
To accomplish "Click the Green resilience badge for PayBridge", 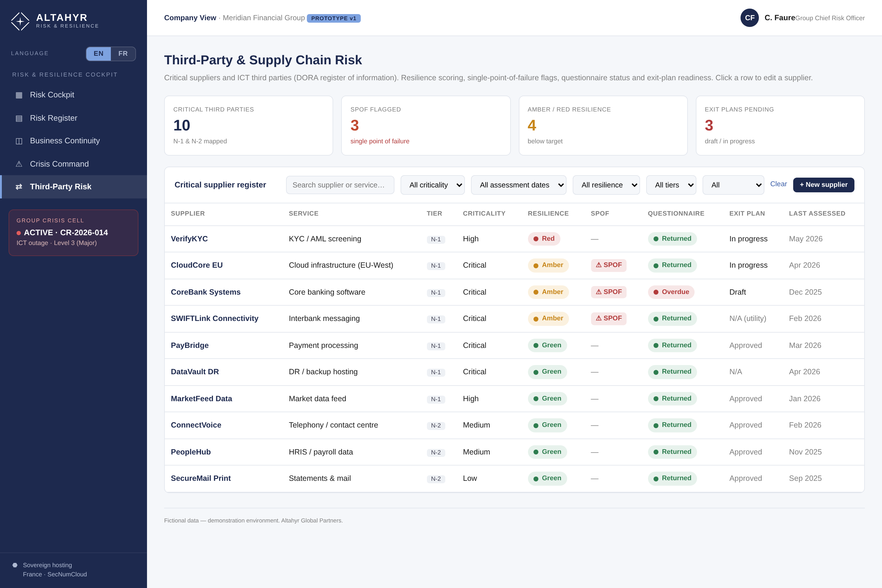I will pos(548,345).
